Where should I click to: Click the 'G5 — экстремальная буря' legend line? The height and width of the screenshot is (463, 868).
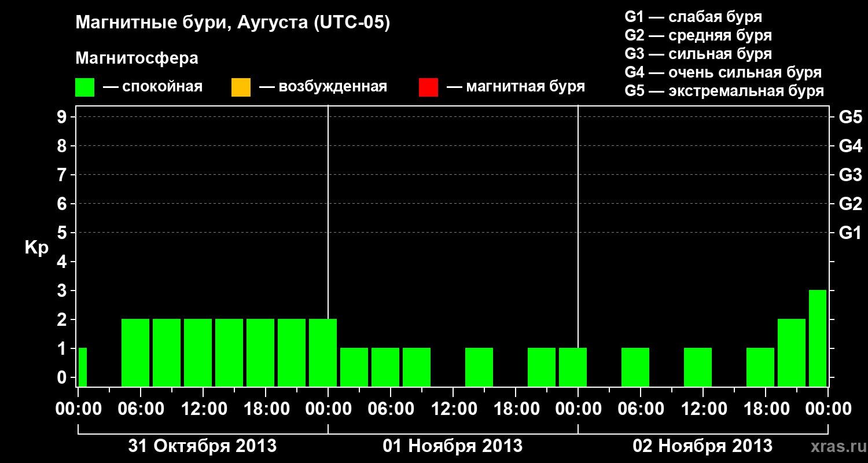(x=724, y=91)
